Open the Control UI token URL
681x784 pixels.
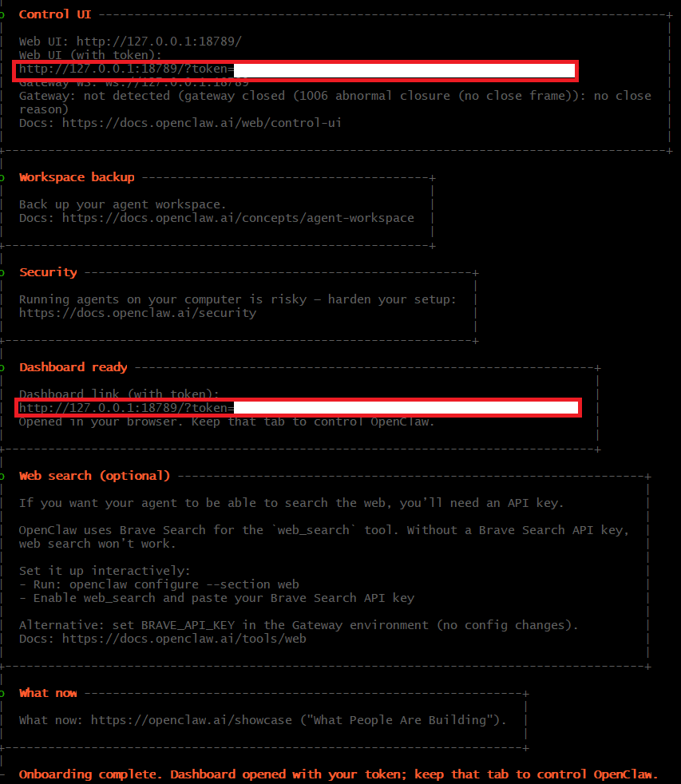pyautogui.click(x=296, y=69)
